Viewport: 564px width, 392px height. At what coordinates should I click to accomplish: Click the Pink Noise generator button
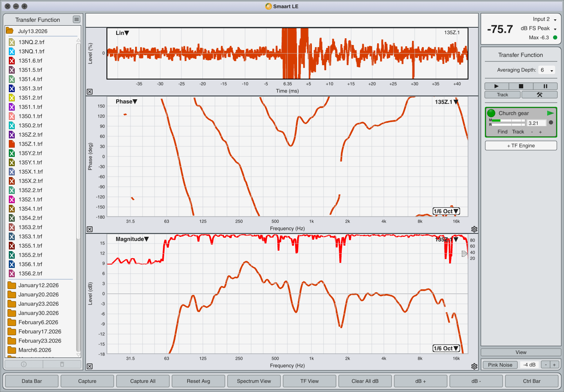pyautogui.click(x=500, y=365)
